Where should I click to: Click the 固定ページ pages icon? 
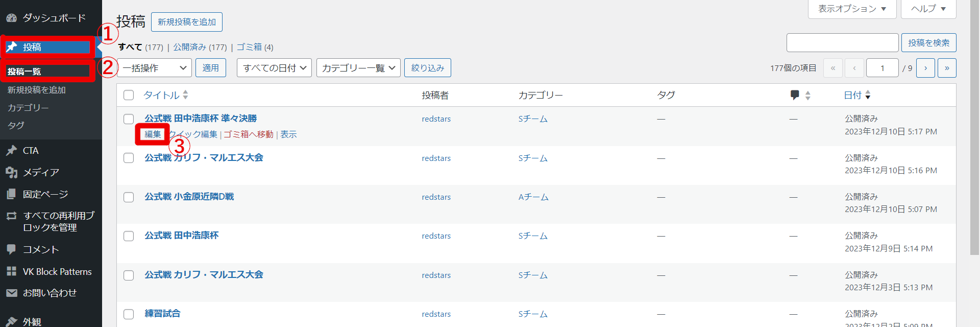click(x=11, y=194)
